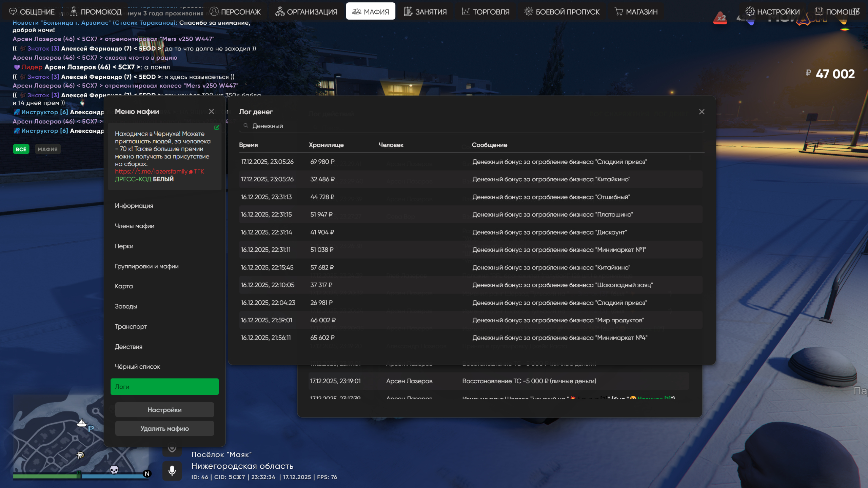Click the search magnifier icon in money log

coord(246,126)
